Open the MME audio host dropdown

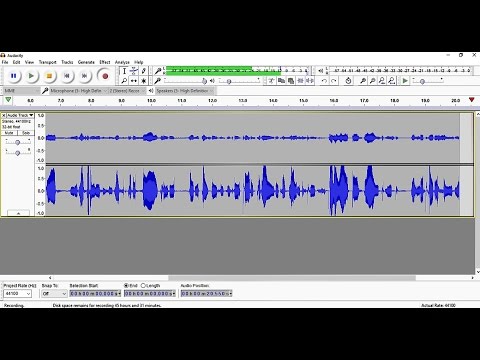[22, 91]
